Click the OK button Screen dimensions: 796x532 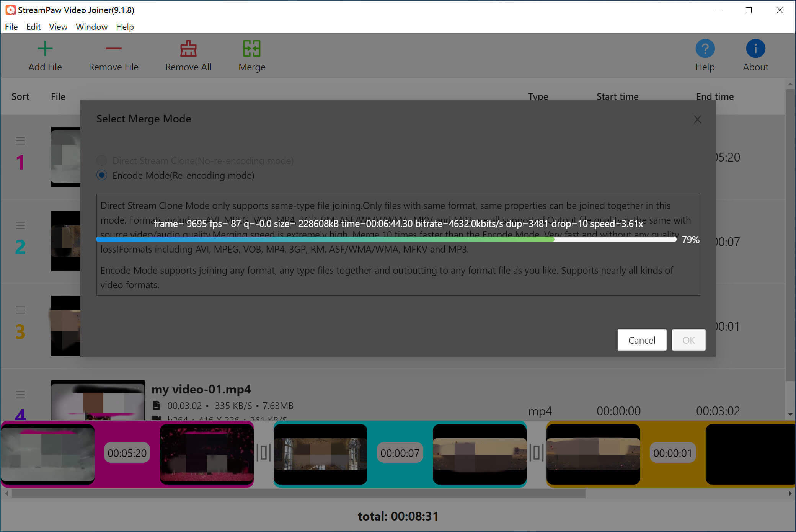pos(688,339)
